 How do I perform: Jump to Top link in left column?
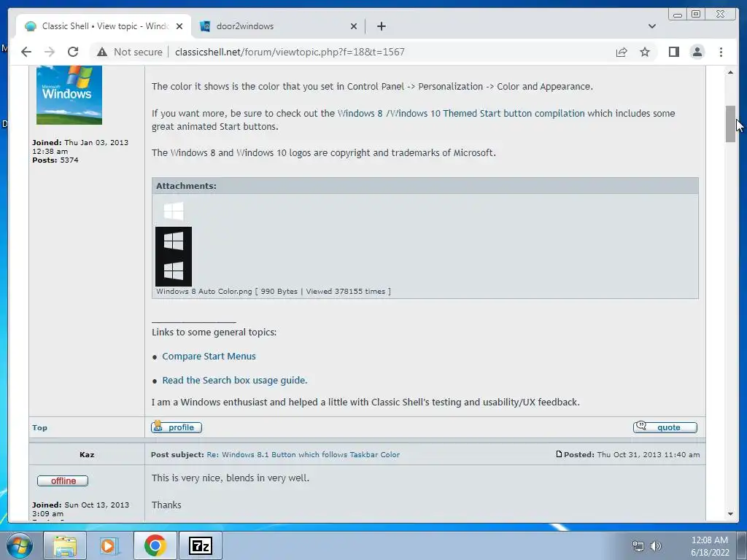[x=39, y=427]
